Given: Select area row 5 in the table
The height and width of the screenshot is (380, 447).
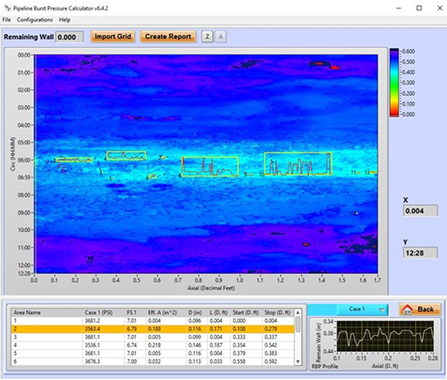Looking at the screenshot, I should (x=153, y=353).
